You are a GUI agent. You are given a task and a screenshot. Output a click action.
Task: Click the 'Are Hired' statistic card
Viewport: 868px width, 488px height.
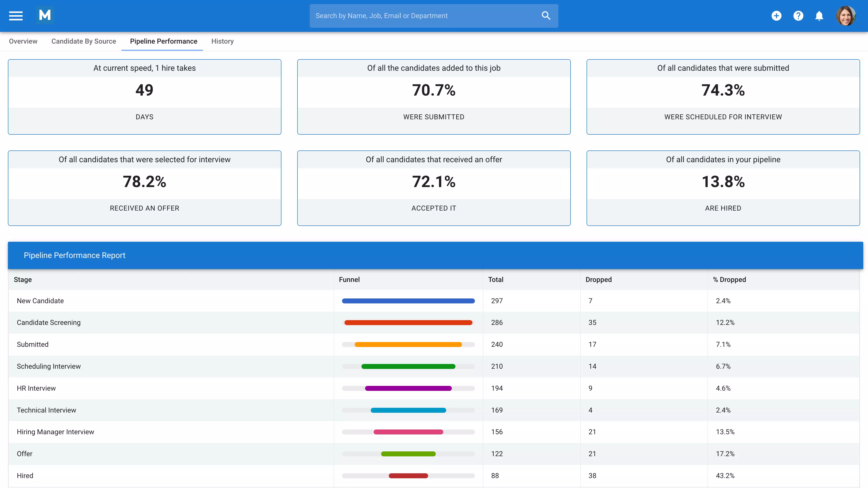click(x=723, y=188)
